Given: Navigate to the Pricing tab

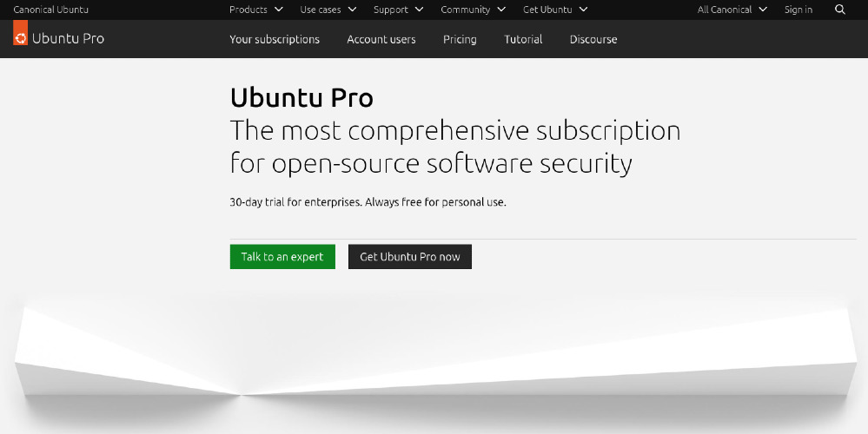Looking at the screenshot, I should (460, 39).
